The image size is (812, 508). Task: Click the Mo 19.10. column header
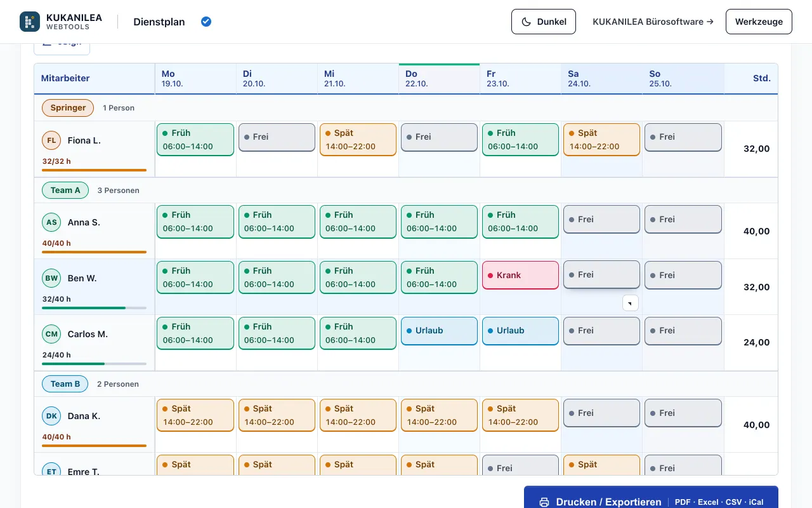click(x=195, y=79)
